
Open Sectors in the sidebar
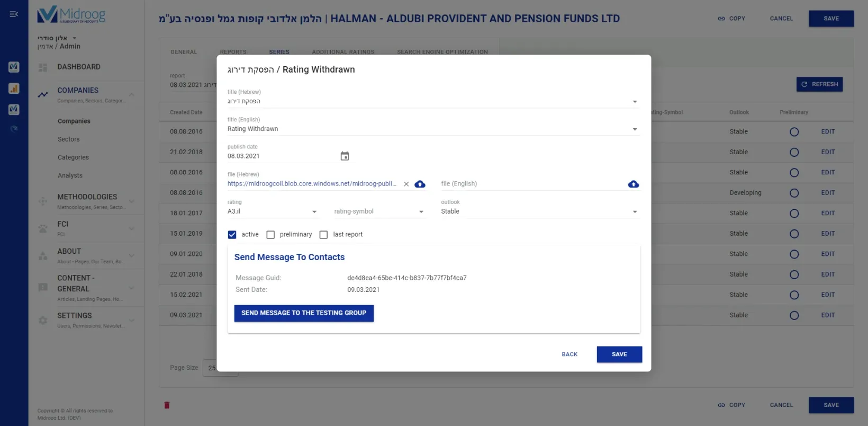point(69,139)
